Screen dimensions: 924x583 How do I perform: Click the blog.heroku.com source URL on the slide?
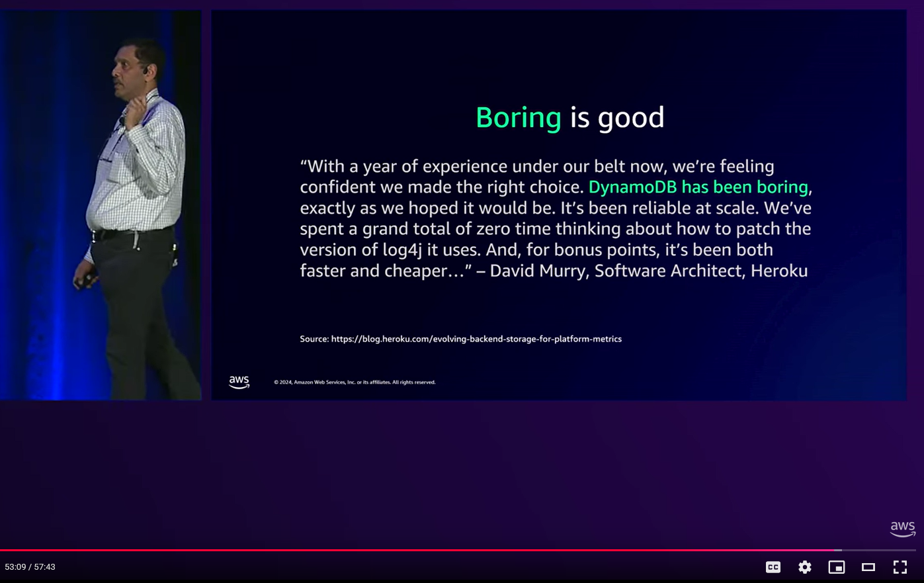476,339
